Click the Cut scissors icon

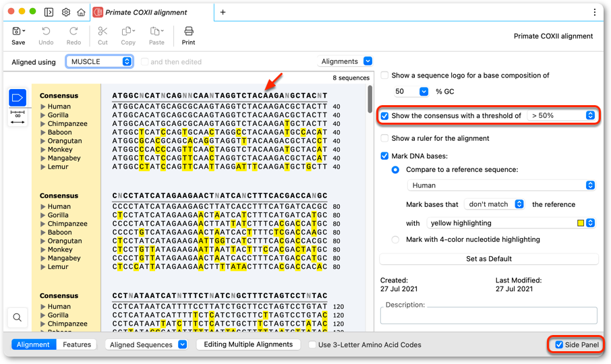coord(103,32)
